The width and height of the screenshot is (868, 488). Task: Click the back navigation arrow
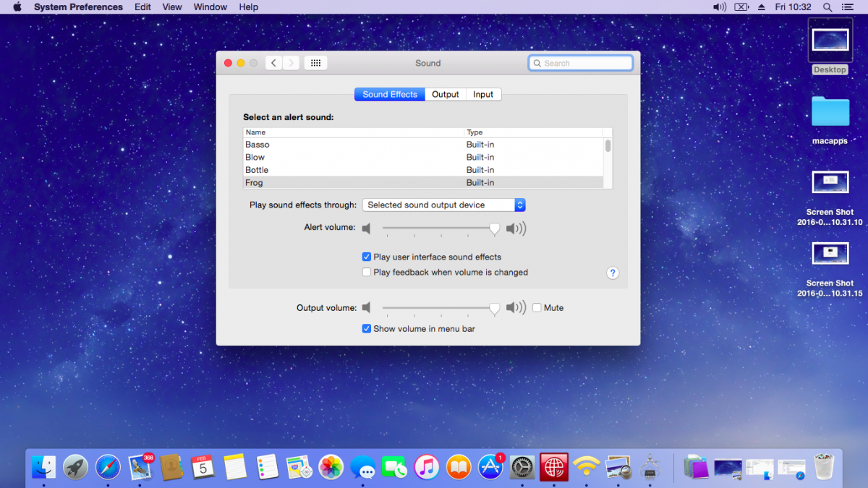click(x=273, y=63)
